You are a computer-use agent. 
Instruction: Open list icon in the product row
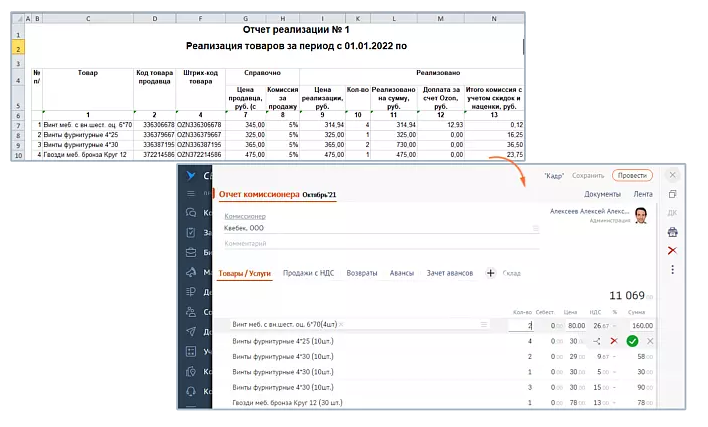point(484,325)
